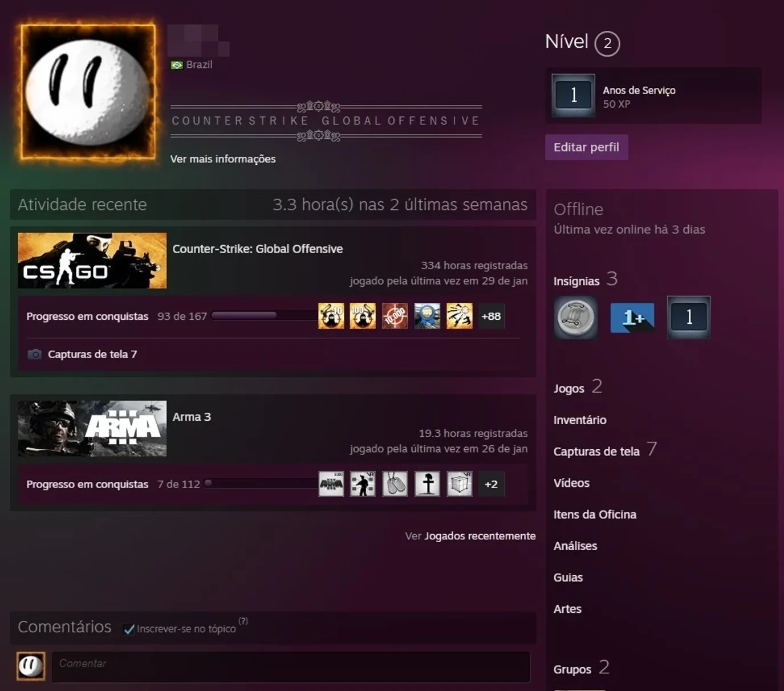Open the CS:GO gunman crosshair achievement

[460, 316]
